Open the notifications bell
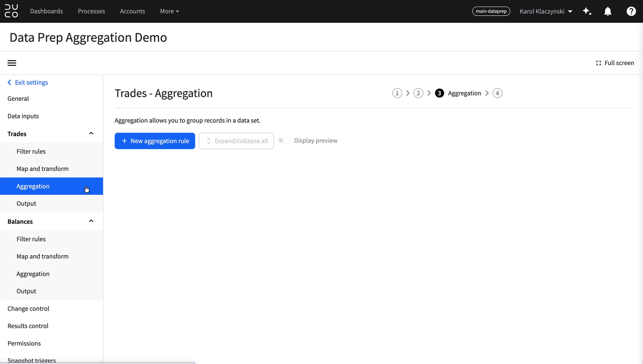Screen dimensions: 643x364 (x=608, y=11)
